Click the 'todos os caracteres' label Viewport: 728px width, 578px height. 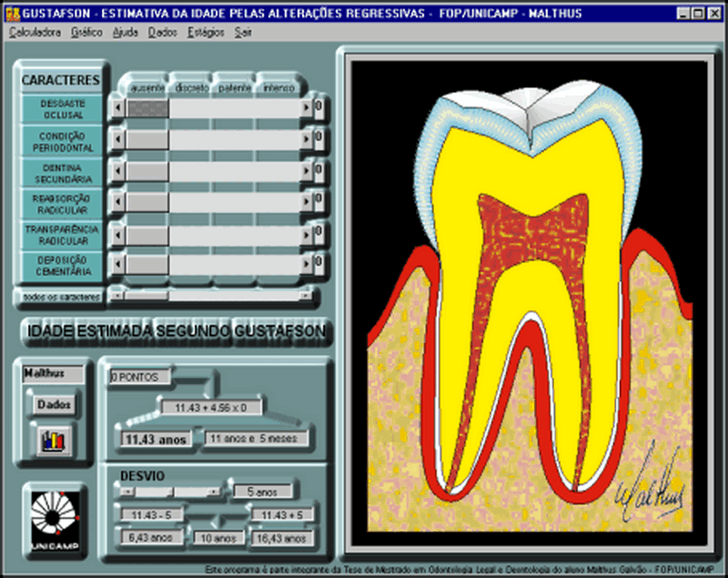pos(61,297)
